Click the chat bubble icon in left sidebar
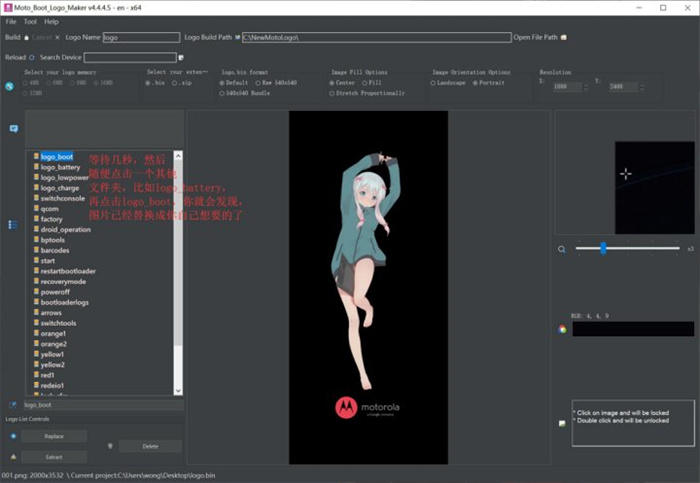The width and height of the screenshot is (700, 483). pos(13,129)
